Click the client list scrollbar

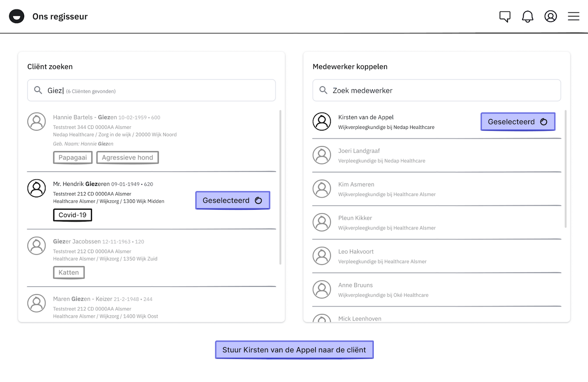pyautogui.click(x=280, y=187)
